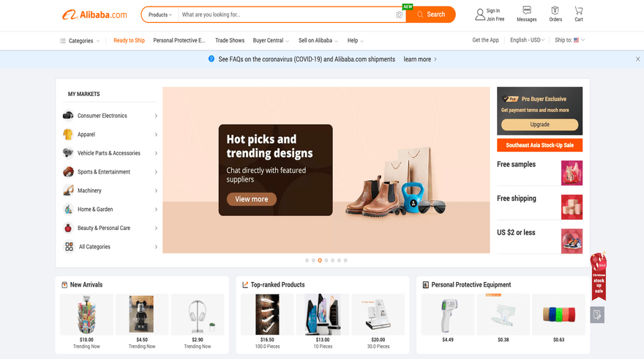Click the search input field
644x359 pixels.
(x=286, y=15)
